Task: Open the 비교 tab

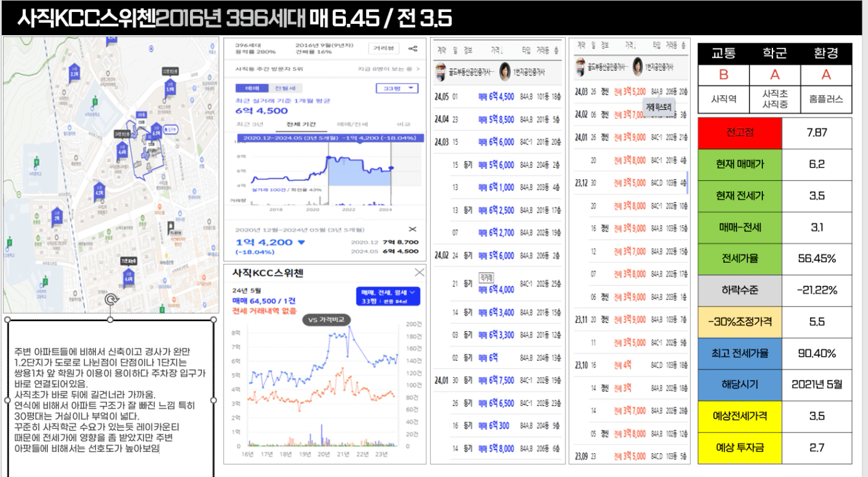Action: click(403, 123)
